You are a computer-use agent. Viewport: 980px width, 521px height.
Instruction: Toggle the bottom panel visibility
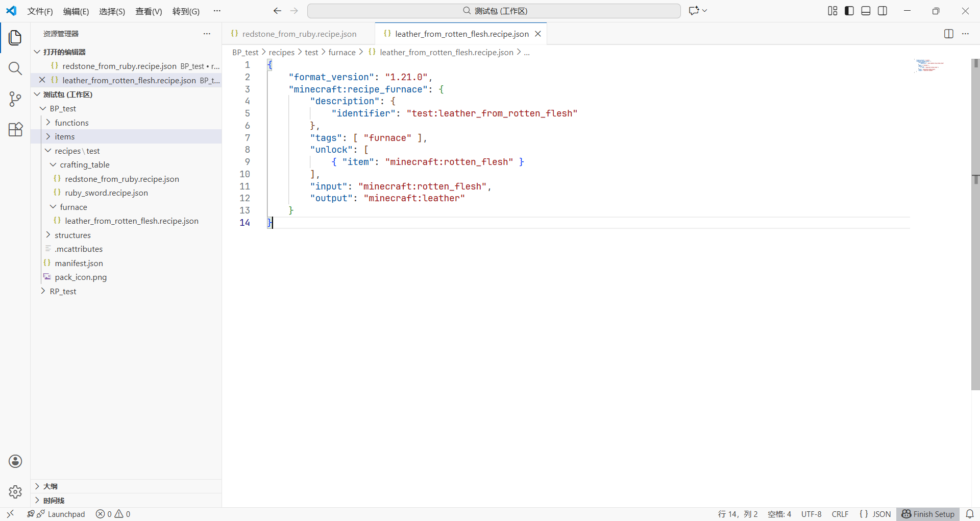pyautogui.click(x=866, y=11)
